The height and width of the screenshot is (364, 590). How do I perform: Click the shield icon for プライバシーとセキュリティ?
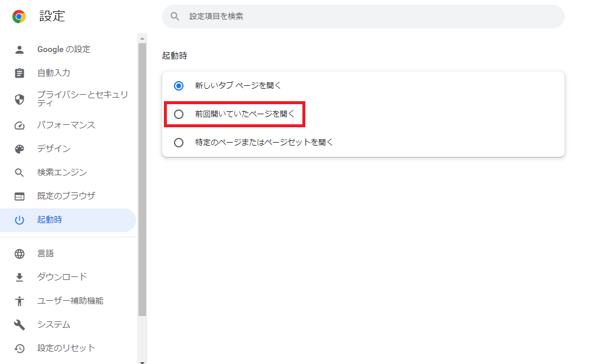point(20,99)
